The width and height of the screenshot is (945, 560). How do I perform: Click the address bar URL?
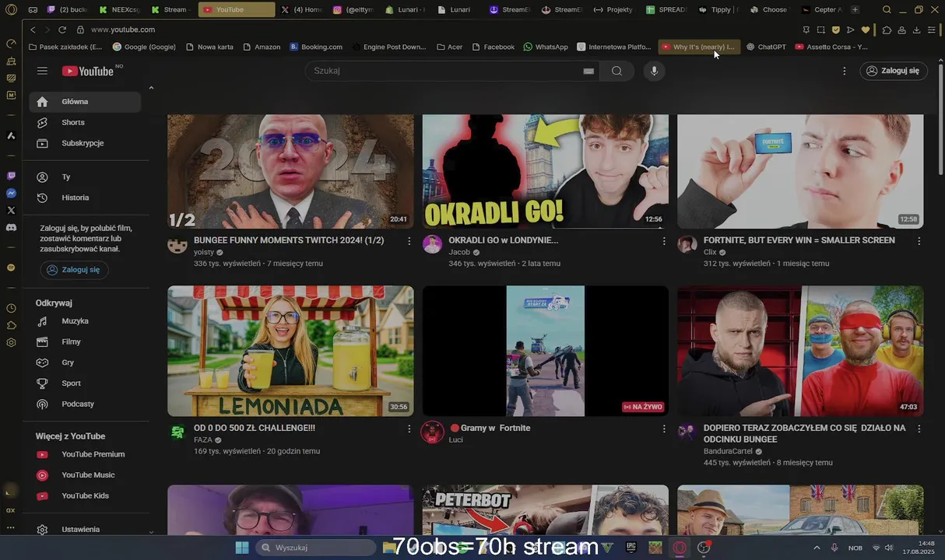point(123,30)
